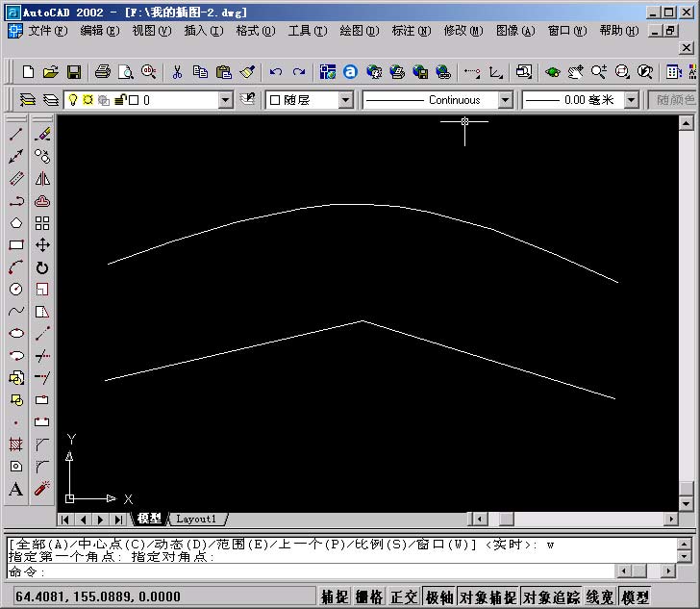Select the Scale tool
The width and height of the screenshot is (700, 609).
[x=42, y=289]
